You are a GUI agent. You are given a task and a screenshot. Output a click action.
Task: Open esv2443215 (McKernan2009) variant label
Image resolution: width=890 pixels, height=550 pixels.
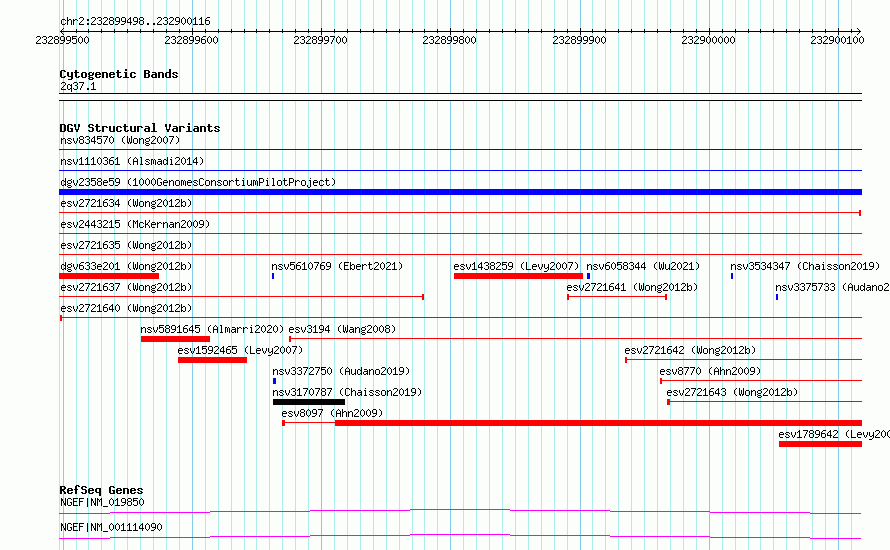pyautogui.click(x=135, y=224)
